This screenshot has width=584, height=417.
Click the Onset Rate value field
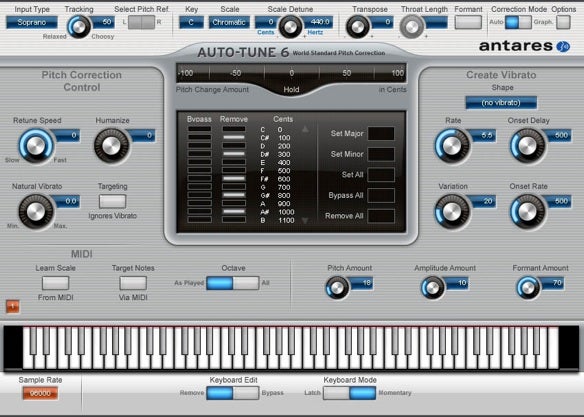(559, 201)
